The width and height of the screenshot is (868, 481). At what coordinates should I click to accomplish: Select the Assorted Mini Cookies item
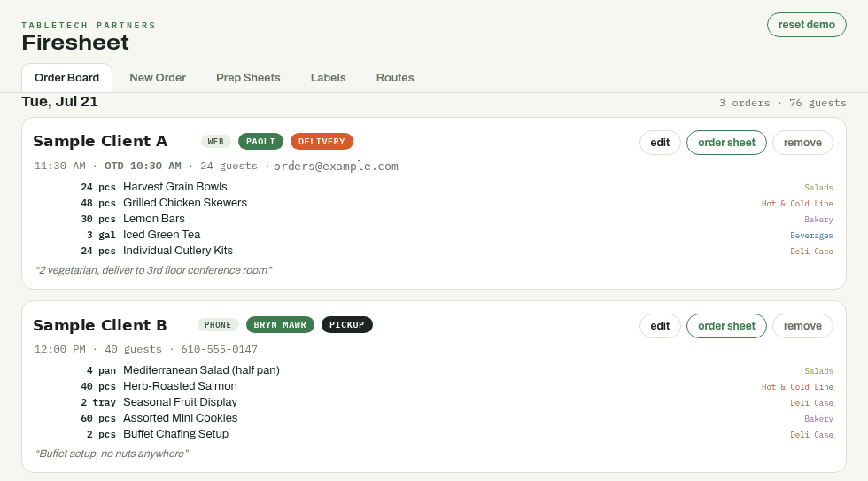181,418
